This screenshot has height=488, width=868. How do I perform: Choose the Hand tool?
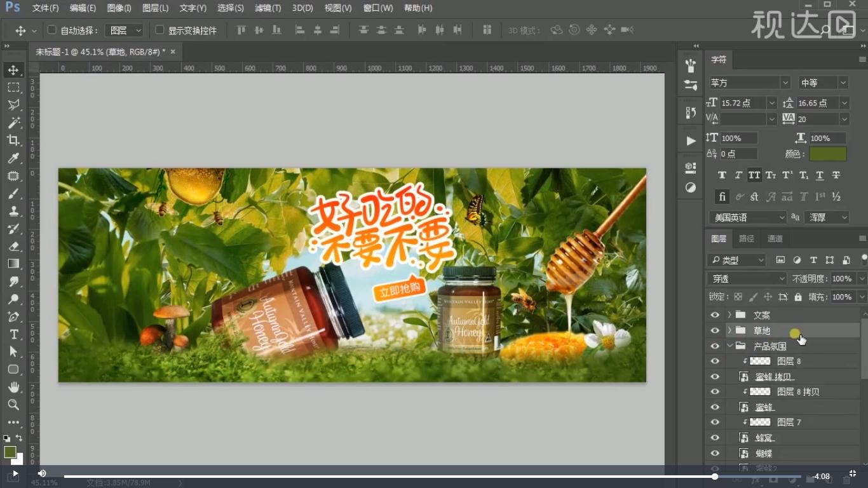point(13,387)
